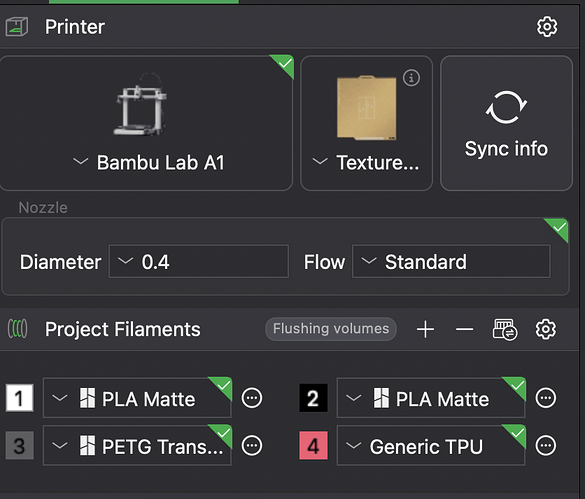Click the white color swatch for filament 1

[20, 398]
